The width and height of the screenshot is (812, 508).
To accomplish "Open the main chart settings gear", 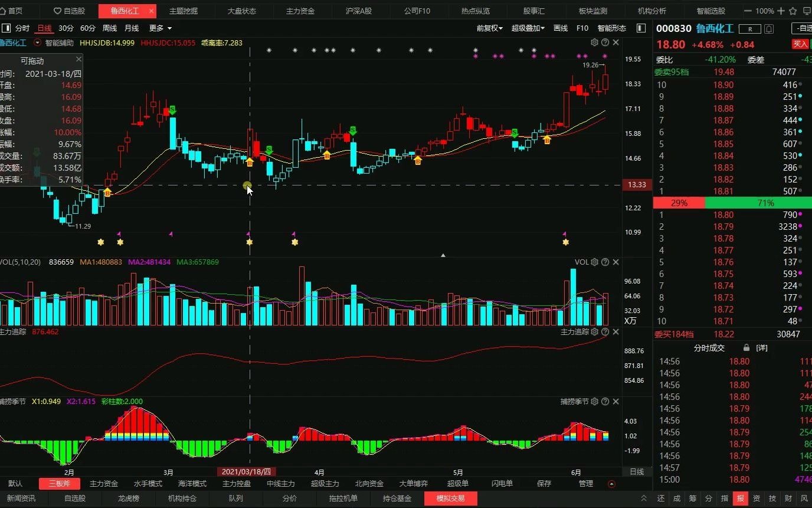I will [595, 43].
